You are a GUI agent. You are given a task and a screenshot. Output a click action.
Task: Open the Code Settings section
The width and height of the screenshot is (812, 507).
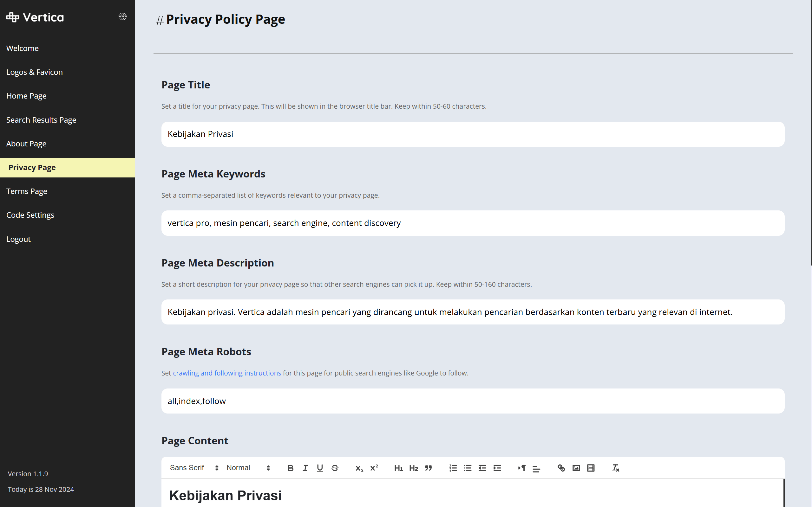pos(30,215)
